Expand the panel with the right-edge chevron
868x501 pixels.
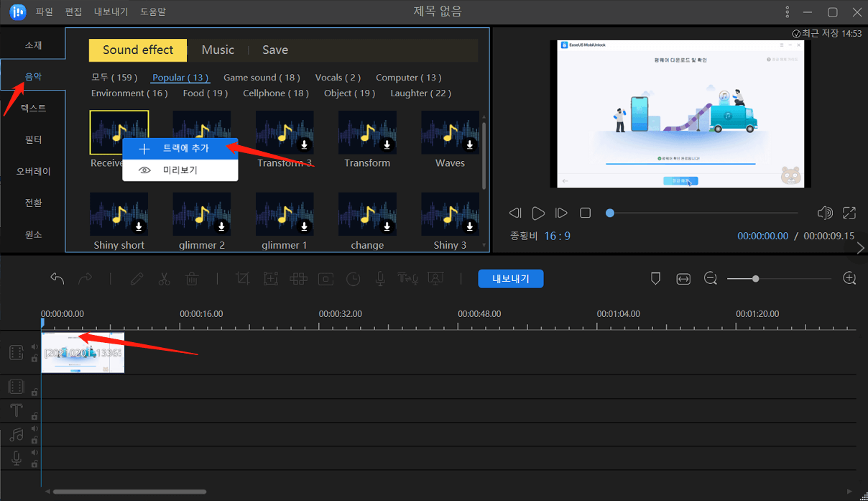861,248
